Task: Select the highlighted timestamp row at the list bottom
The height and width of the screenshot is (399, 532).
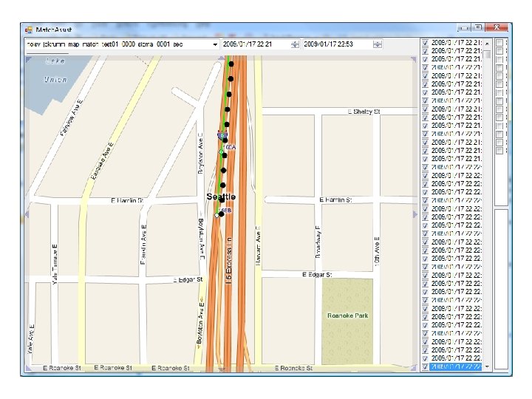Action: (455, 366)
